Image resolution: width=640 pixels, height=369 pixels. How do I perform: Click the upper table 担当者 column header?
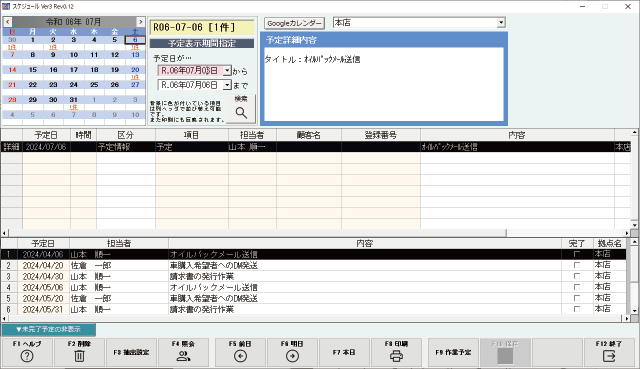tap(252, 135)
